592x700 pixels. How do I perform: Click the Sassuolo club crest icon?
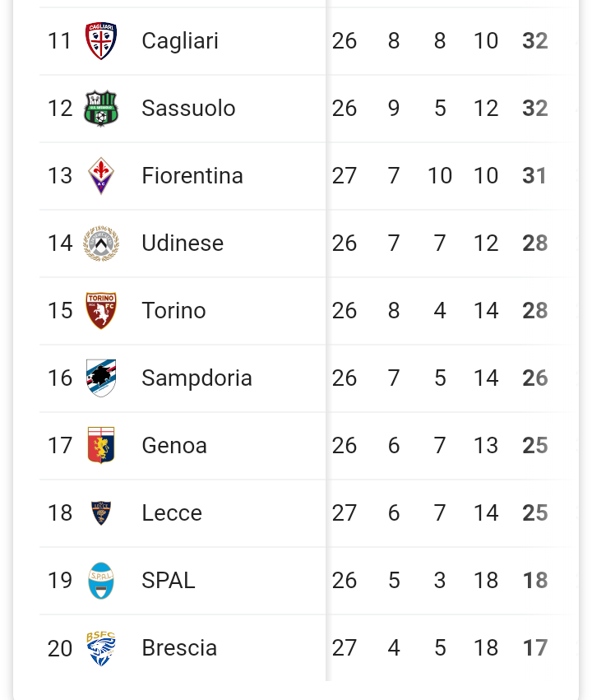point(101,108)
